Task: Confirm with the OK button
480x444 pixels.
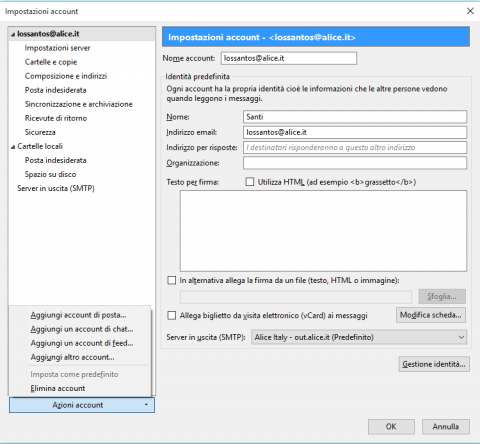Action: click(391, 427)
